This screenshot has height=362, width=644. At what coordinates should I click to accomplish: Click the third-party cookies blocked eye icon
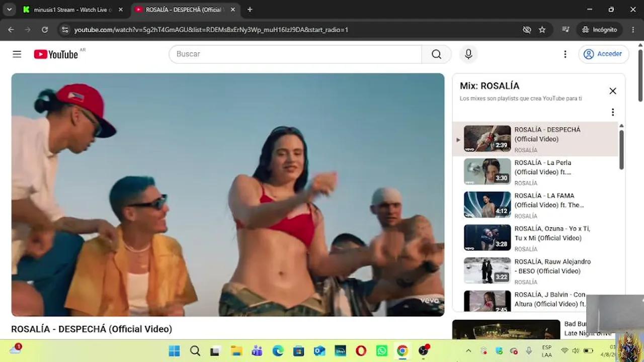(x=527, y=30)
